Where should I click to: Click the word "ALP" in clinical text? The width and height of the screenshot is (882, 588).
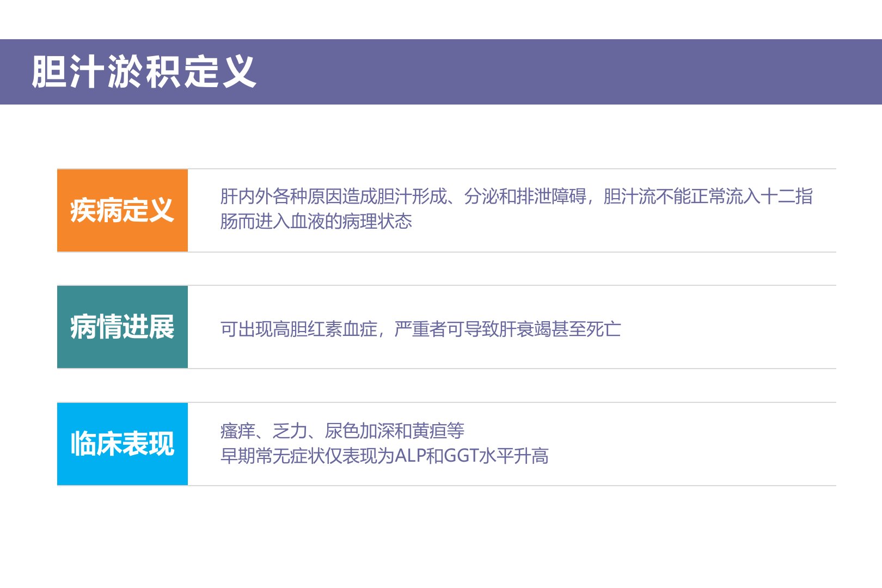(x=409, y=456)
